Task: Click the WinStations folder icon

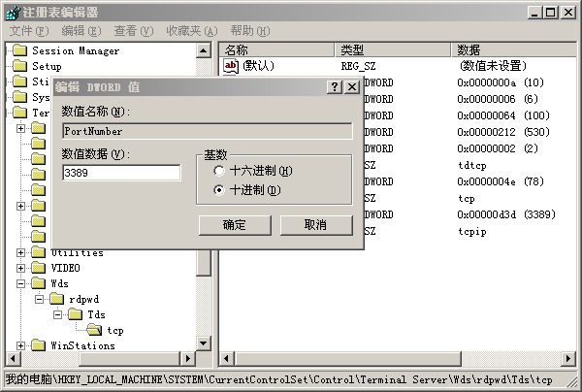Action: click(38, 345)
